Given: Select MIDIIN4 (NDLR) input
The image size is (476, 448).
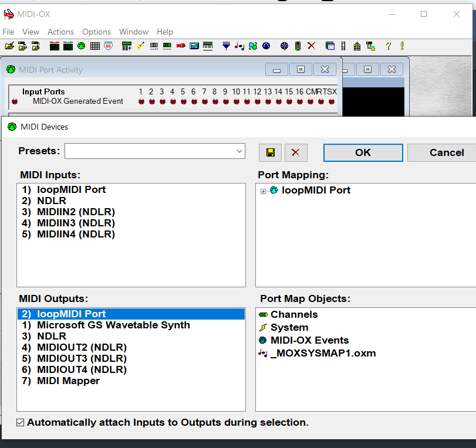Looking at the screenshot, I should coord(131,235).
